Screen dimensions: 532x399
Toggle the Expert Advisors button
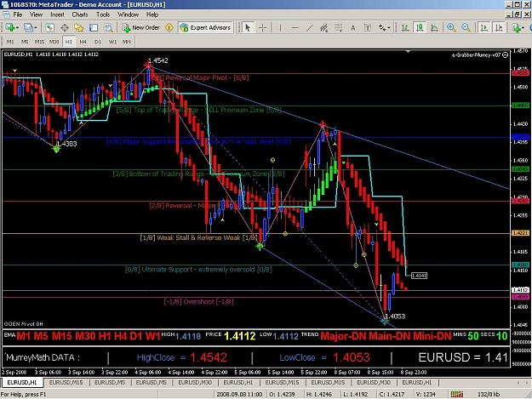point(206,27)
